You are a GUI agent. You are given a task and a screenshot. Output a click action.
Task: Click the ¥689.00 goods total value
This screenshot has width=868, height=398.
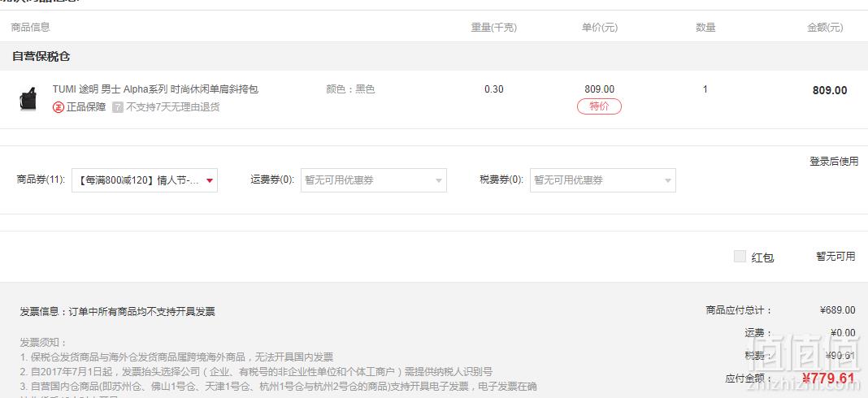(x=838, y=310)
